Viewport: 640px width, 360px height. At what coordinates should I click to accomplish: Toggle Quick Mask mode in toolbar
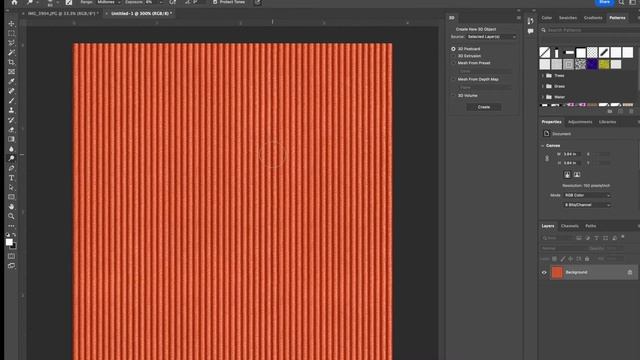(11, 256)
